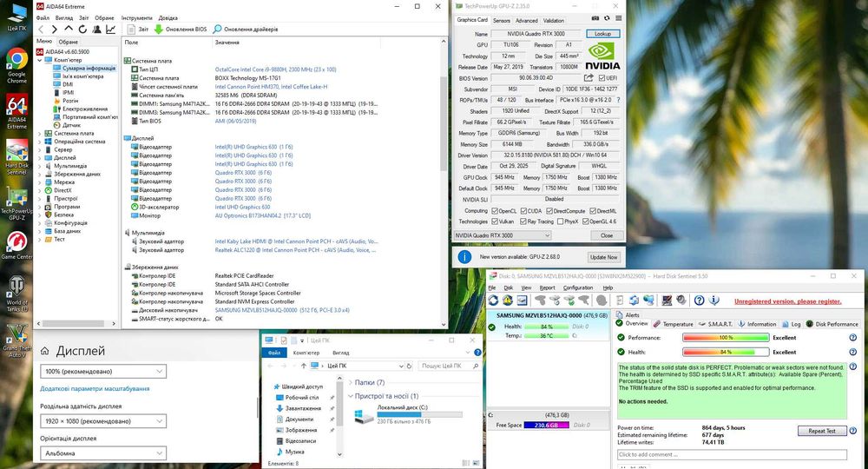Click GPU-Z refresh icon
The height and width of the screenshot is (469, 868).
click(607, 18)
